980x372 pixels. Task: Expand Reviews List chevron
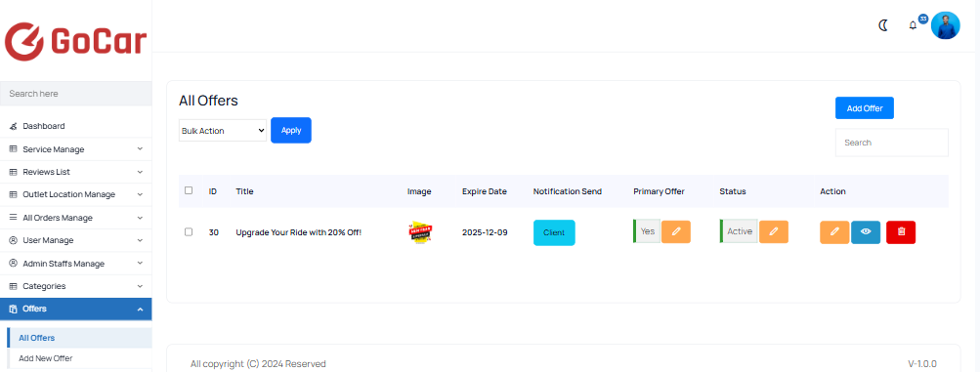[x=140, y=172]
